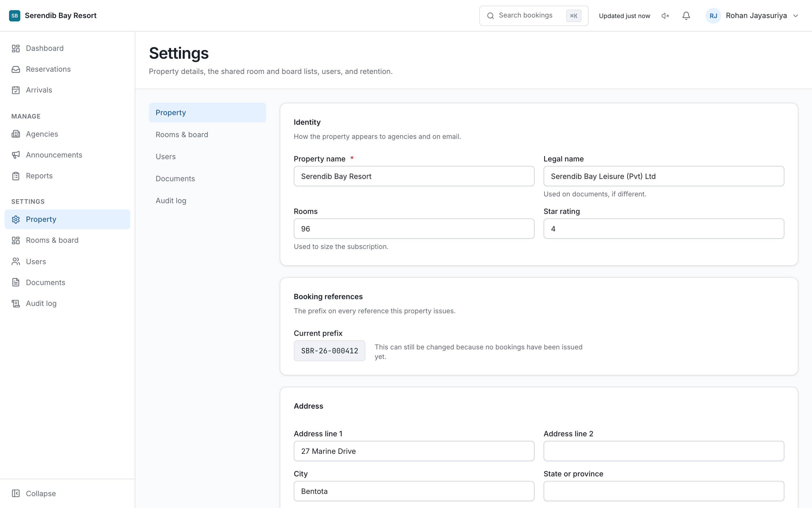Screen dimensions: 812x508
Task: Click the Property gear icon in sidebar
Action: point(16,219)
